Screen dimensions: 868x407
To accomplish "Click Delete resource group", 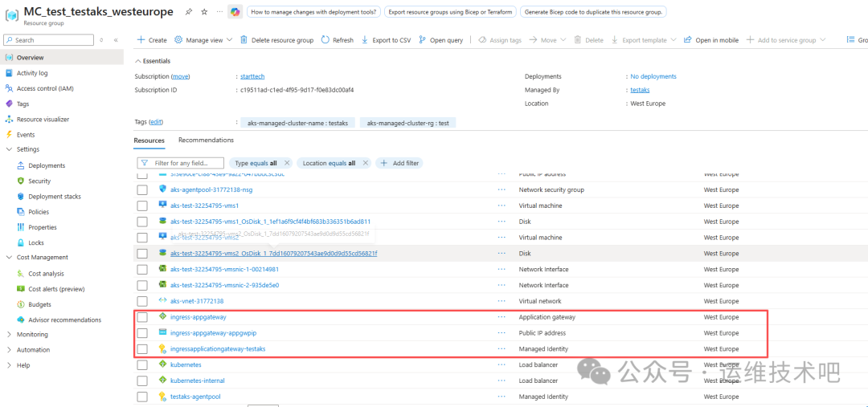I will click(276, 40).
